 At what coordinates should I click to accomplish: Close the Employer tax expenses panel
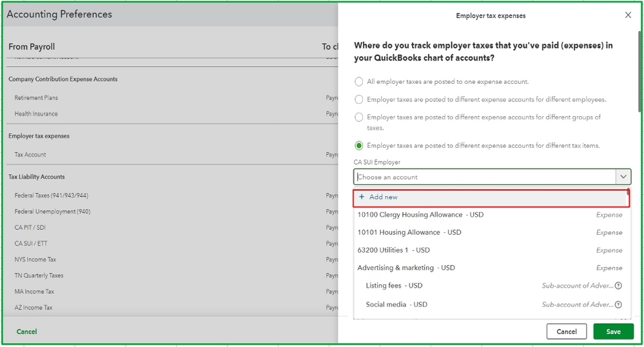pyautogui.click(x=628, y=15)
